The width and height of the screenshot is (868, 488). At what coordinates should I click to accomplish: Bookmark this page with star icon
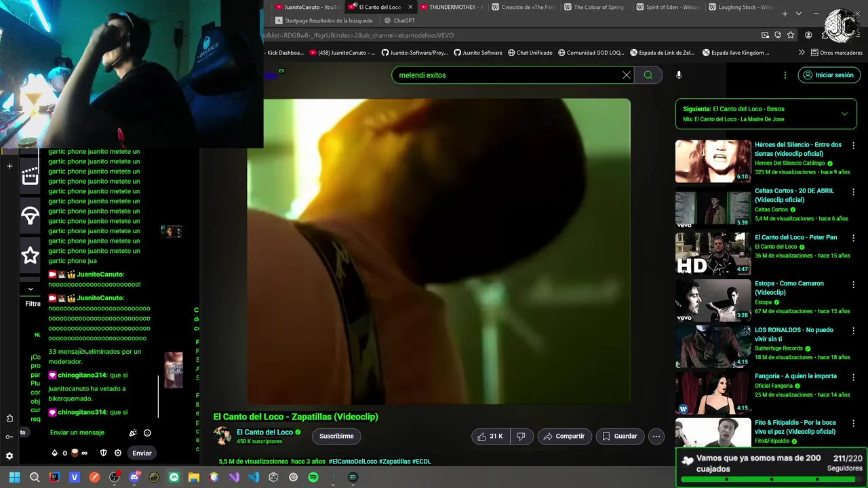click(x=791, y=35)
